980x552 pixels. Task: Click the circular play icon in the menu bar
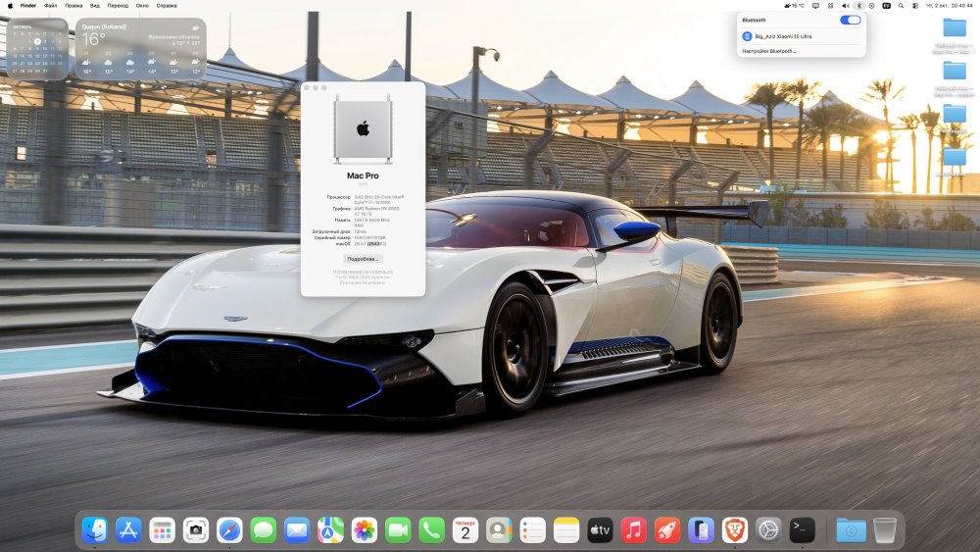(872, 6)
